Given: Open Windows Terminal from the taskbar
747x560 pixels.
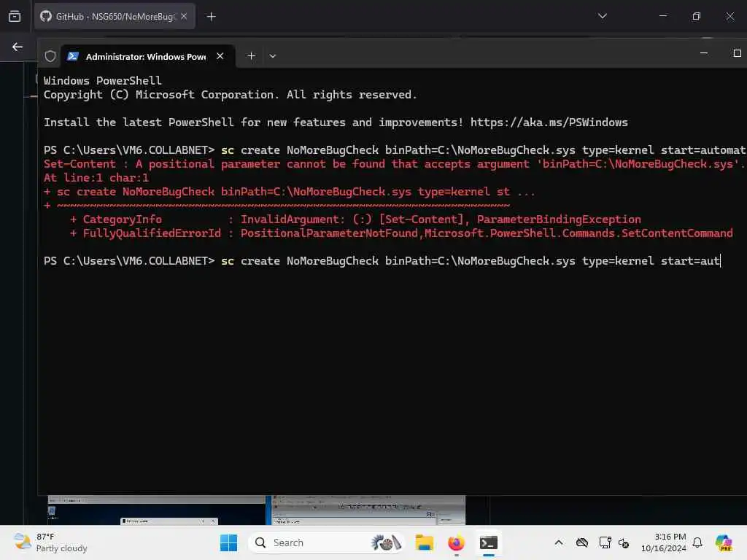Looking at the screenshot, I should coord(489,542).
